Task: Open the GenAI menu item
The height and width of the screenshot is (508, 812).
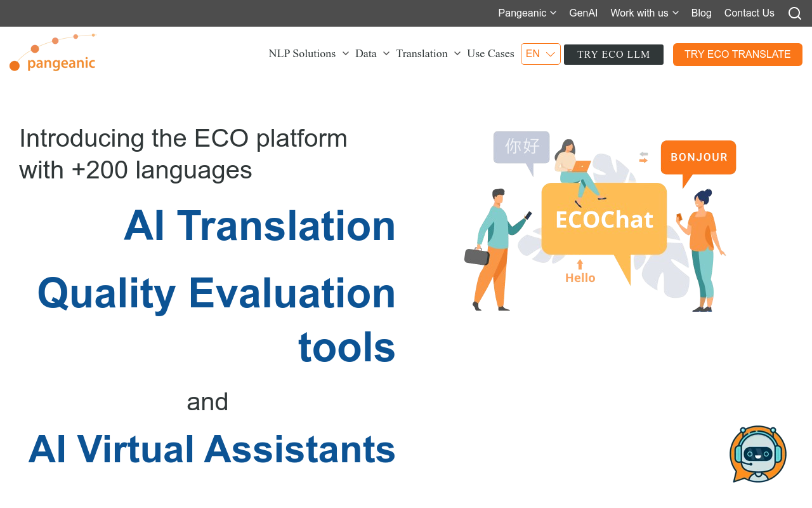Action: 584,13
